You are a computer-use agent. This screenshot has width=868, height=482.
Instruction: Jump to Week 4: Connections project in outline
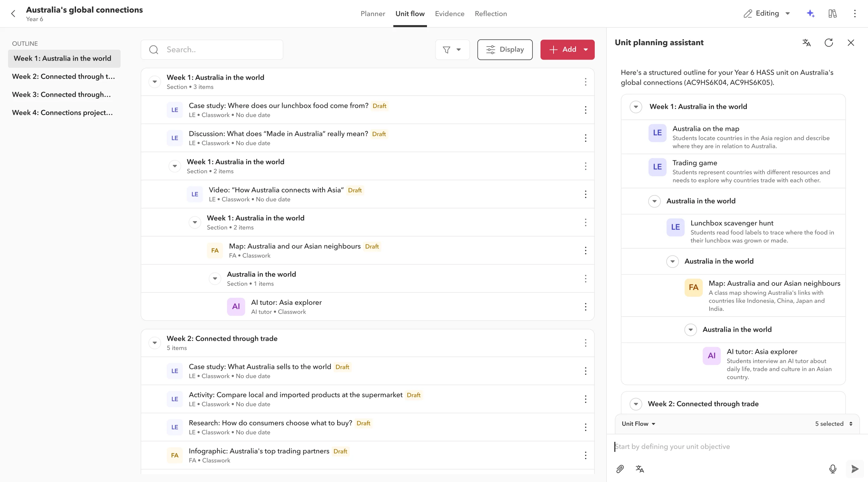point(64,112)
